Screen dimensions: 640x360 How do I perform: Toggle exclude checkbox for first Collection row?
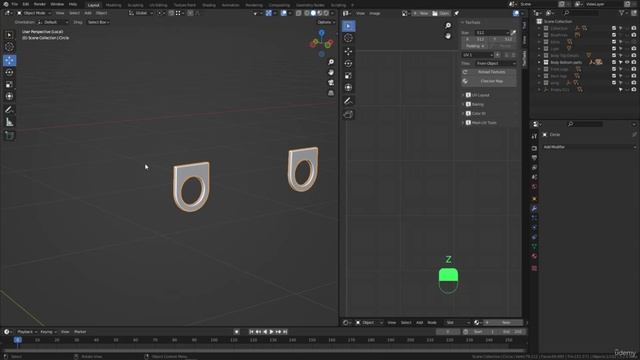pos(614,28)
